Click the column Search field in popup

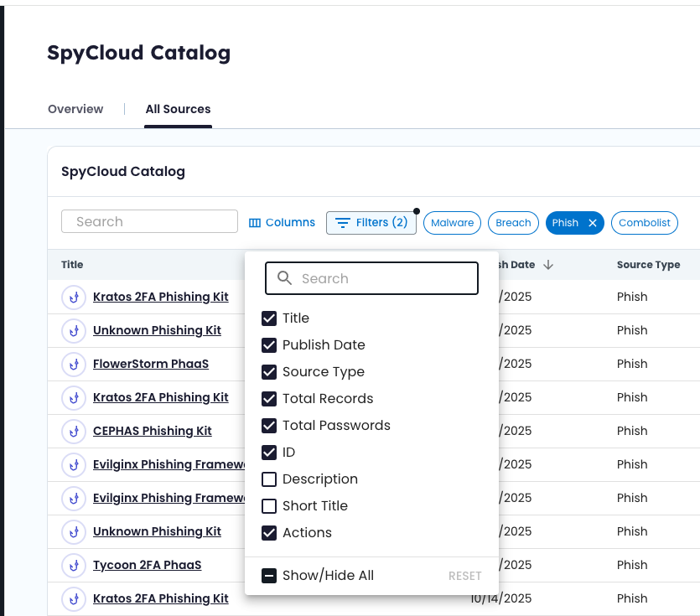371,278
